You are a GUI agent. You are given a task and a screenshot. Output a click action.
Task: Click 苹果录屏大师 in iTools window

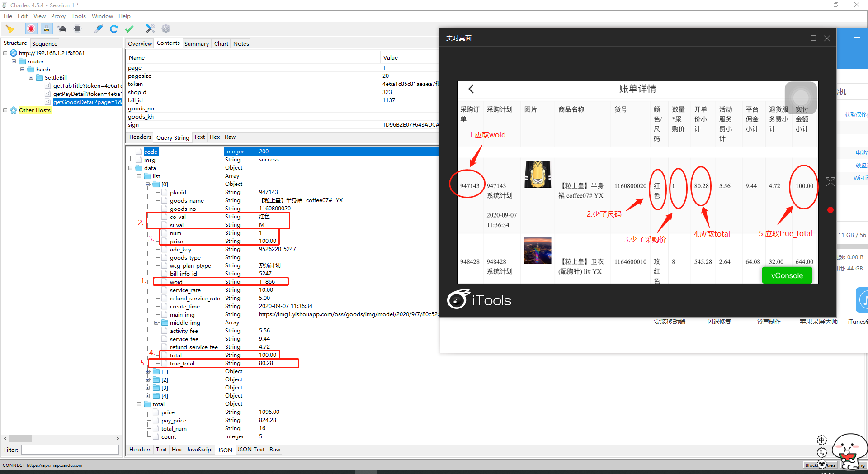pyautogui.click(x=819, y=322)
